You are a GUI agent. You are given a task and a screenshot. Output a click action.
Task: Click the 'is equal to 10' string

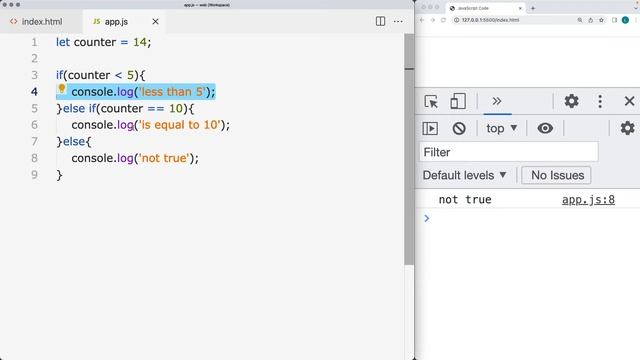(180, 125)
